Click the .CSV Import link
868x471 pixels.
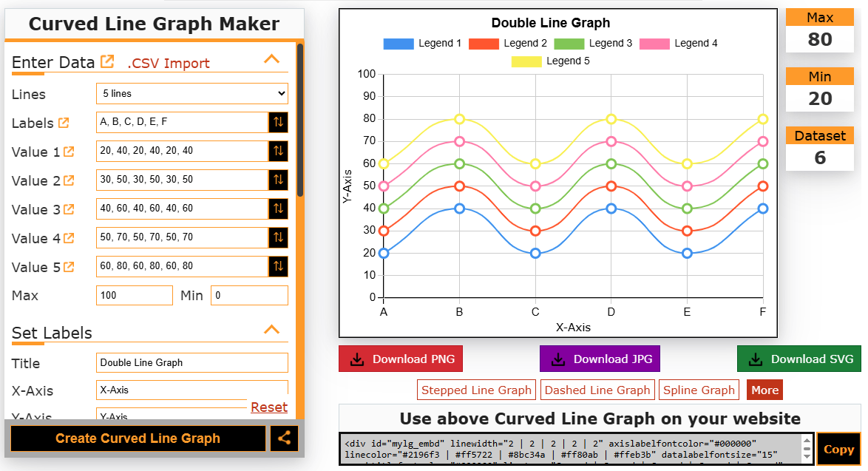[x=169, y=63]
